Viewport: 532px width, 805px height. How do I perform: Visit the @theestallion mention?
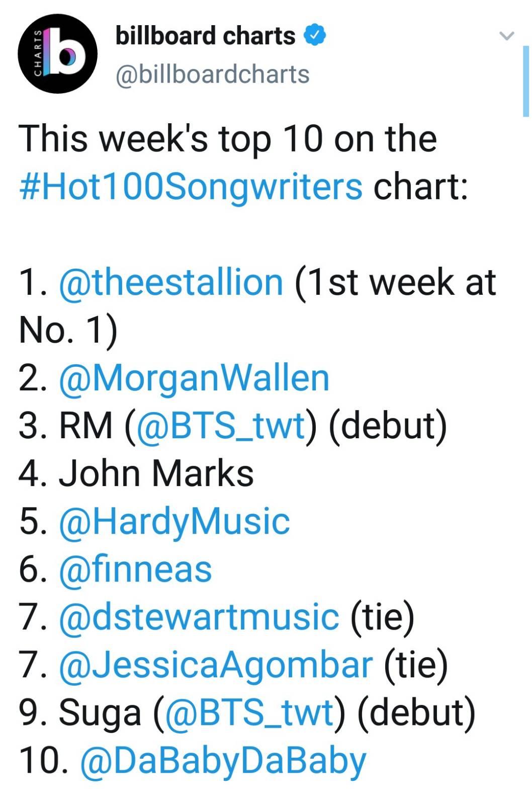(171, 282)
